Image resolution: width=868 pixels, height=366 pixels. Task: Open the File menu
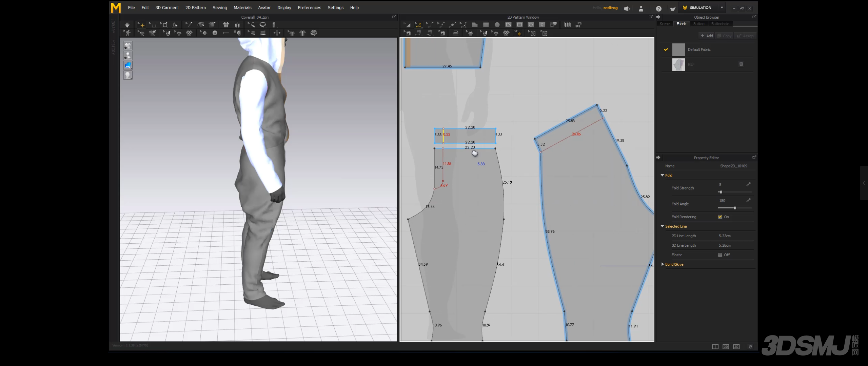click(131, 7)
